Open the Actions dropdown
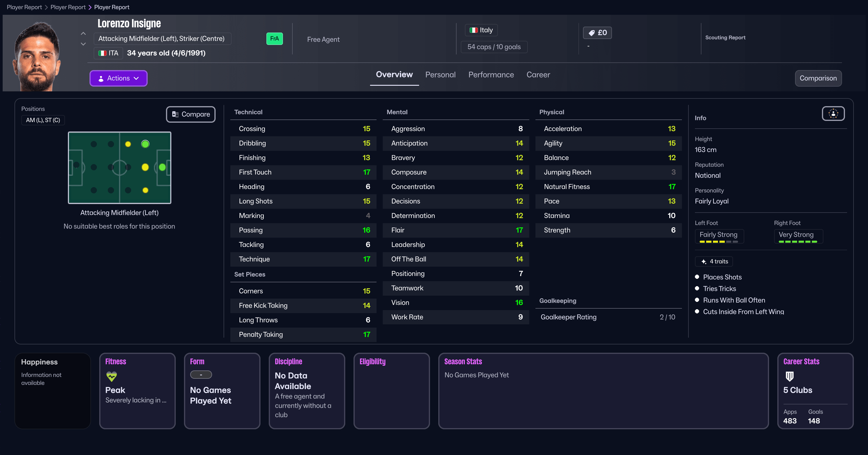 point(118,78)
